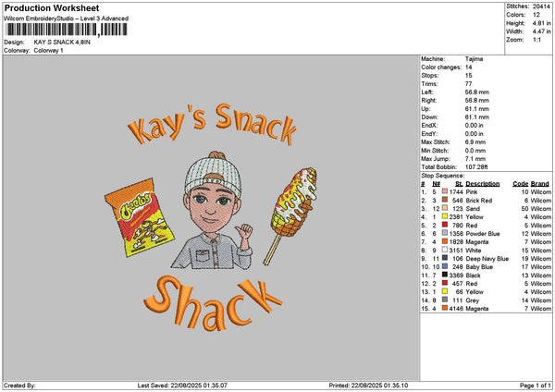Click the Brand column header
This screenshot has width=555, height=392.
click(x=540, y=184)
